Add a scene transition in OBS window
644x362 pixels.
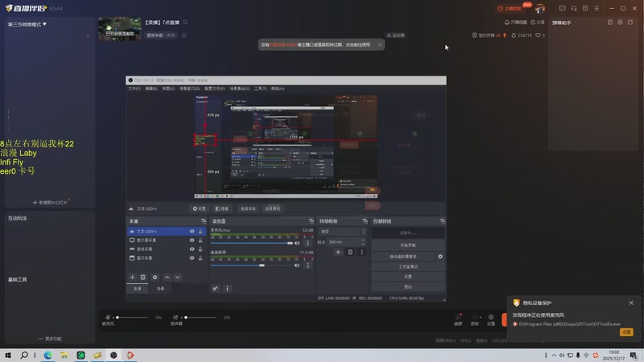(338, 252)
